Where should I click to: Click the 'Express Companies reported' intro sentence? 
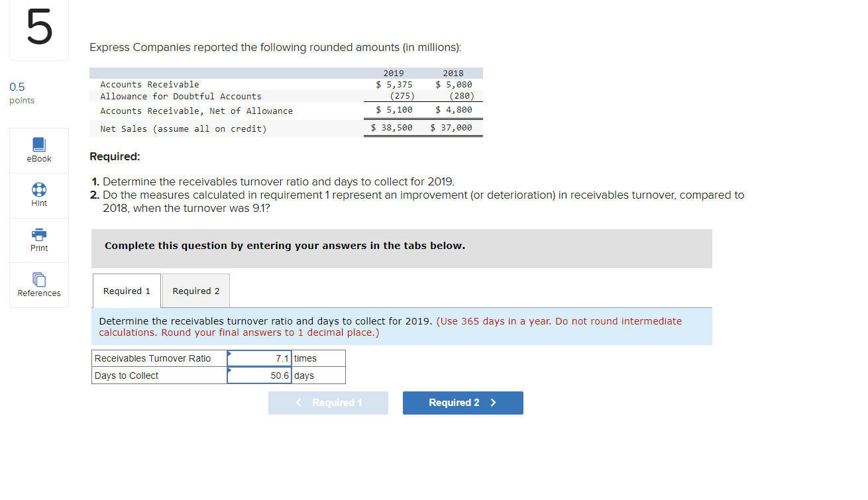[x=276, y=48]
